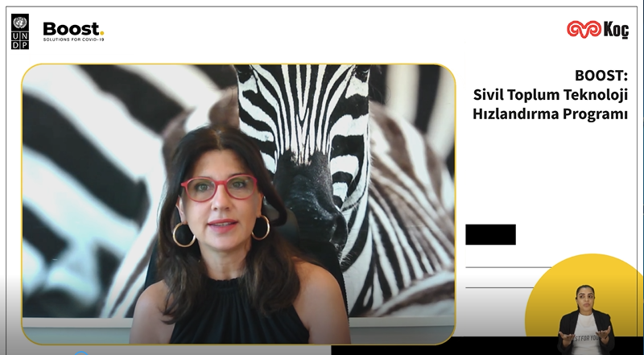Click the UN emblem inside the UNDP logo
The image size is (644, 355).
coord(20,23)
